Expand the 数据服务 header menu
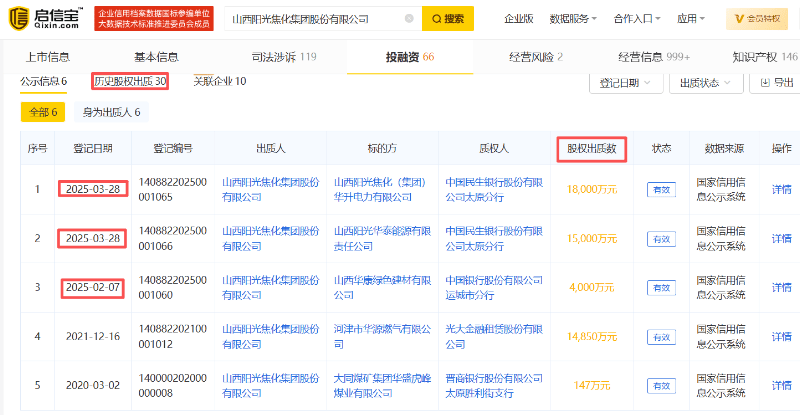800x415 pixels. pos(573,18)
